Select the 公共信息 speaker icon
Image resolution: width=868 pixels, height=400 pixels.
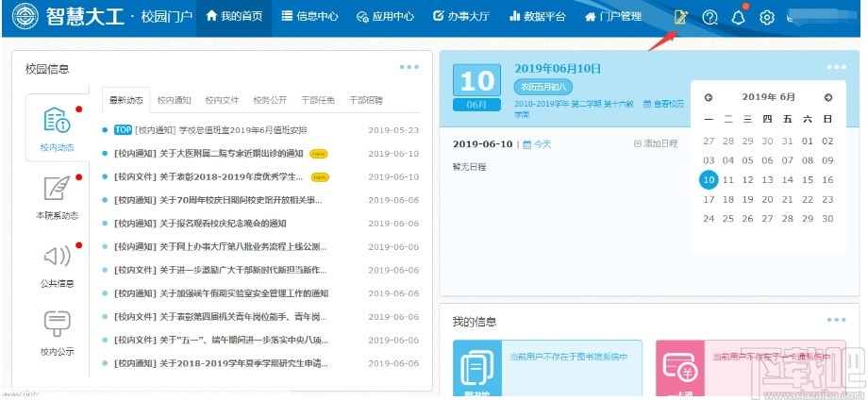pos(57,257)
